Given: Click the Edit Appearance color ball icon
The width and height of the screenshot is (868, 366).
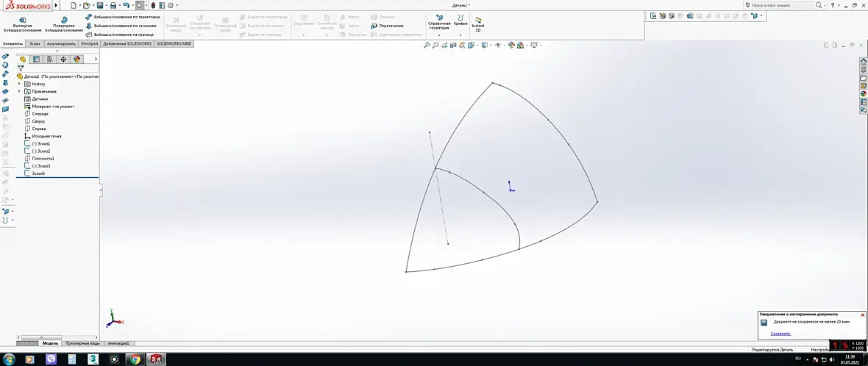Looking at the screenshot, I should coord(511,46).
